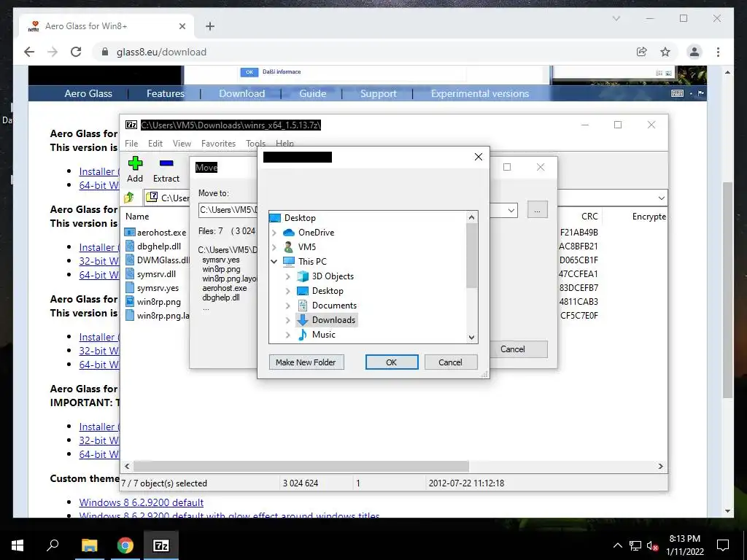Open Windows Start menu
The image size is (747, 560).
[x=18, y=545]
